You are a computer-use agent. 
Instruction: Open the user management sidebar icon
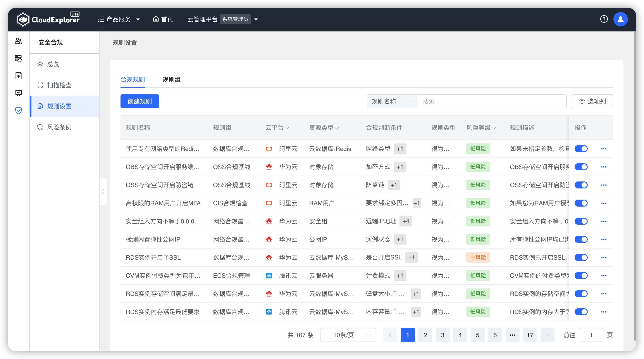[19, 41]
